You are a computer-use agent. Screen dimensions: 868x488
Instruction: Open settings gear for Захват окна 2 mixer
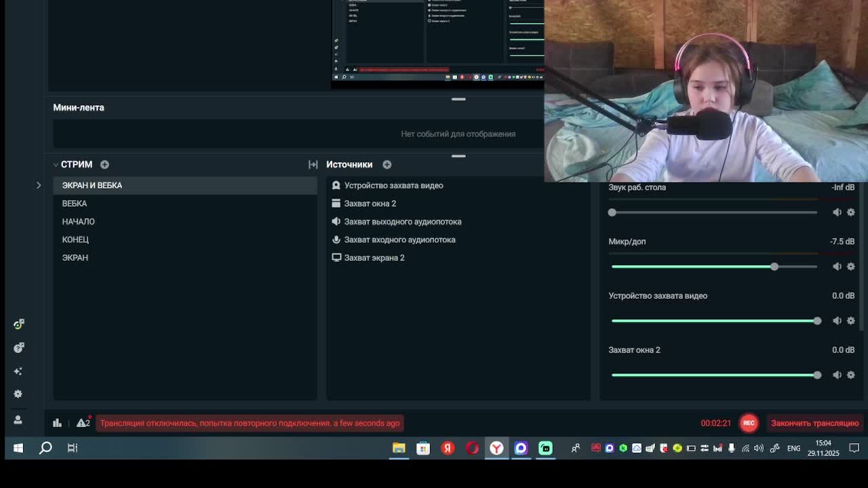[x=851, y=375]
